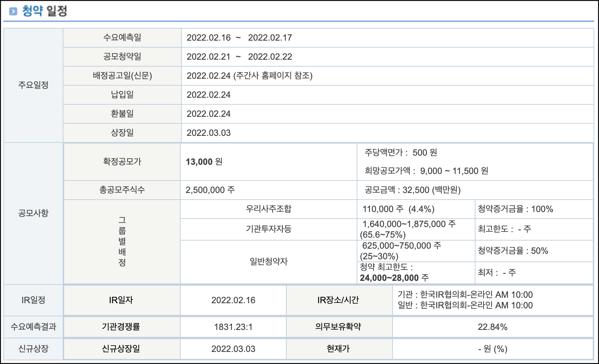This screenshot has height=364, width=599.
Task: Click 625,000~750,000 주 (25~30%) value
Action: point(400,251)
